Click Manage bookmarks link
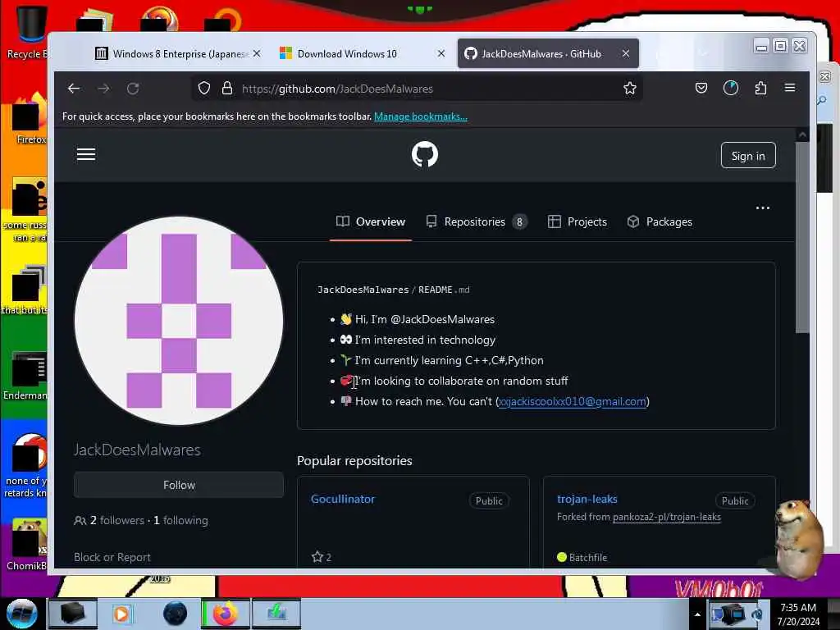Image resolution: width=840 pixels, height=630 pixels. tap(421, 116)
